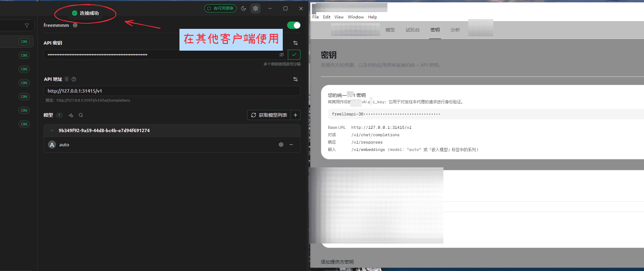Click the 9b349f92-9a59-44d8 group name
This screenshot has width=644, height=271.
(104, 130)
